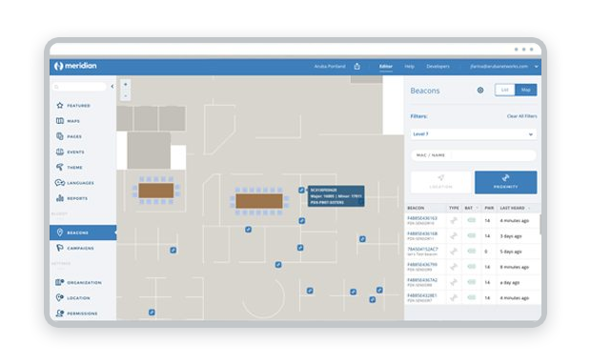This screenshot has height=364, width=591.
Task: Open the Location settings icon
Action: (59, 297)
